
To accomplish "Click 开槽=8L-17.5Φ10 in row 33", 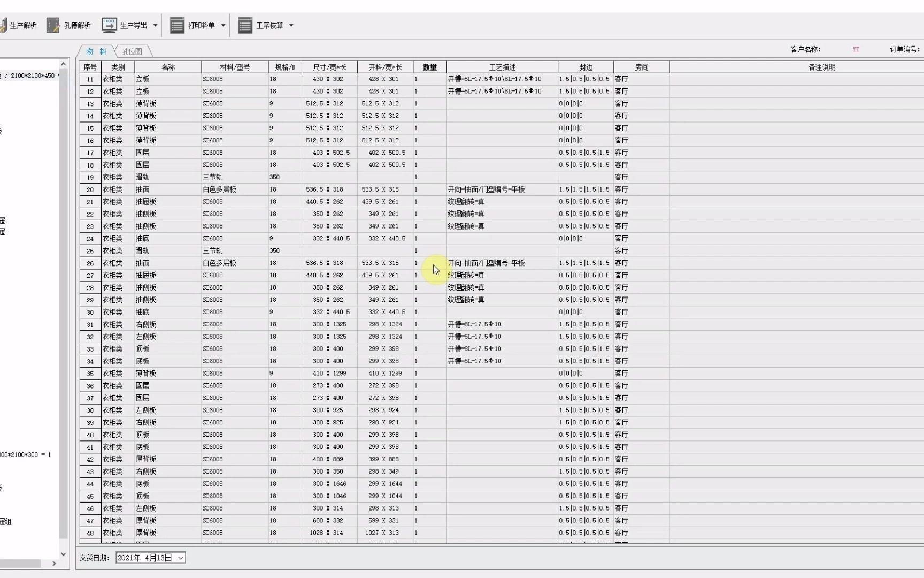I will tap(474, 349).
